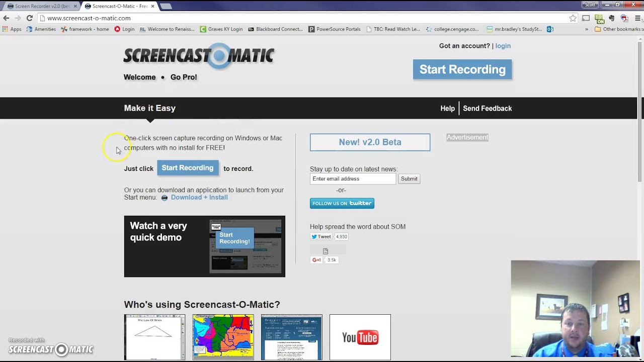The width and height of the screenshot is (644, 362).
Task: Click the 4,930 tweet count bubble
Action: (x=342, y=236)
